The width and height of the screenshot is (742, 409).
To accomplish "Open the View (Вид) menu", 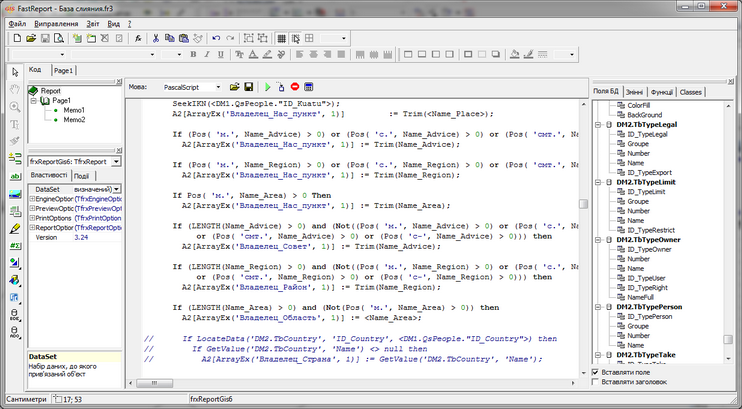I will tap(114, 24).
